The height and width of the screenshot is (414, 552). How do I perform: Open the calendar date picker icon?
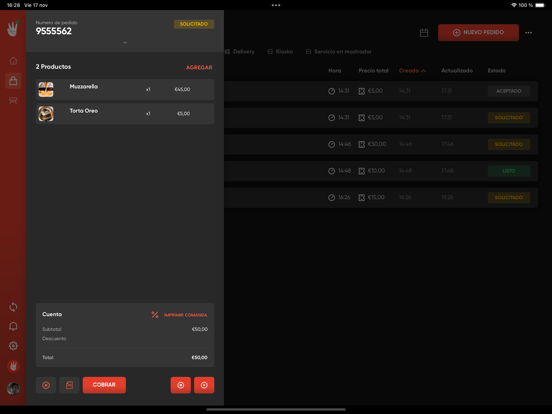(424, 33)
